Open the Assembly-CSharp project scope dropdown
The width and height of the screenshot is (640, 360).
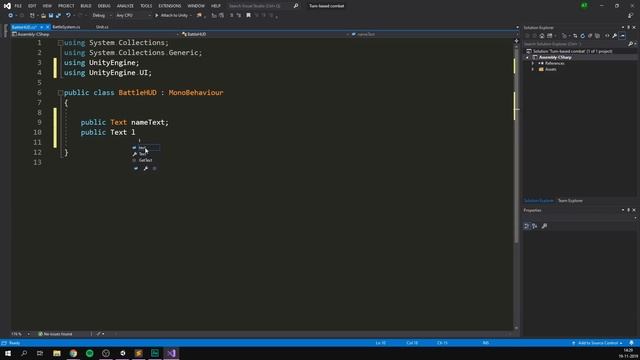pyautogui.click(x=95, y=34)
